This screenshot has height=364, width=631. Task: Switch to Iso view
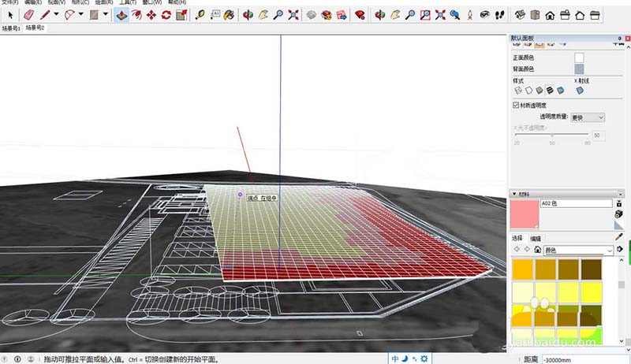coord(520,15)
